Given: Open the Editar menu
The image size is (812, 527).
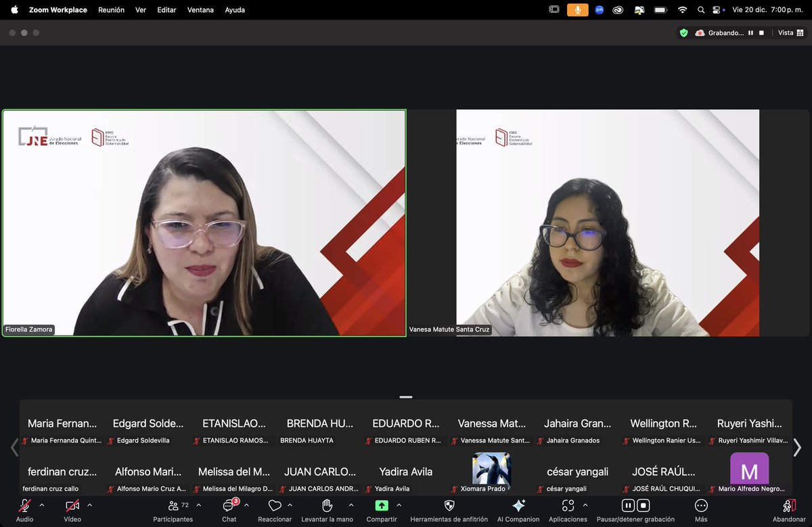Looking at the screenshot, I should pyautogui.click(x=166, y=10).
